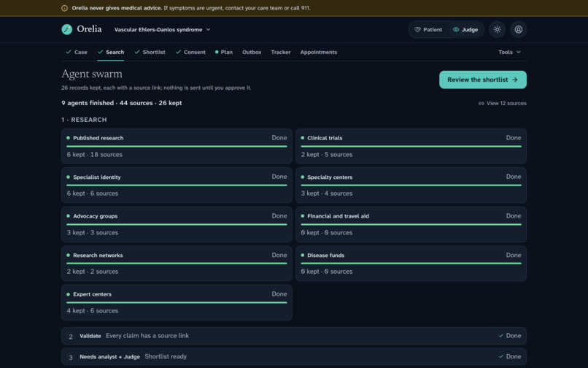The image size is (588, 368).
Task: Click the checkmark icon on Consent tab
Action: coord(178,52)
